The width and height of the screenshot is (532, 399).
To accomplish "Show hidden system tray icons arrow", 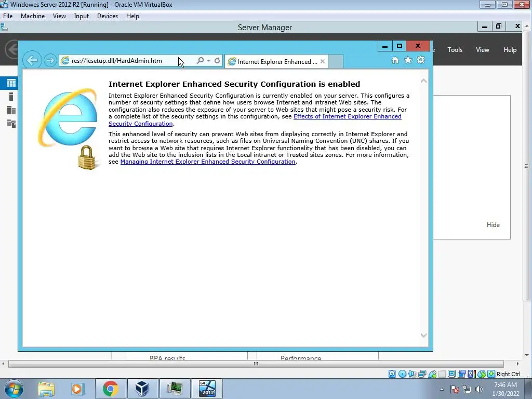I will click(x=442, y=389).
